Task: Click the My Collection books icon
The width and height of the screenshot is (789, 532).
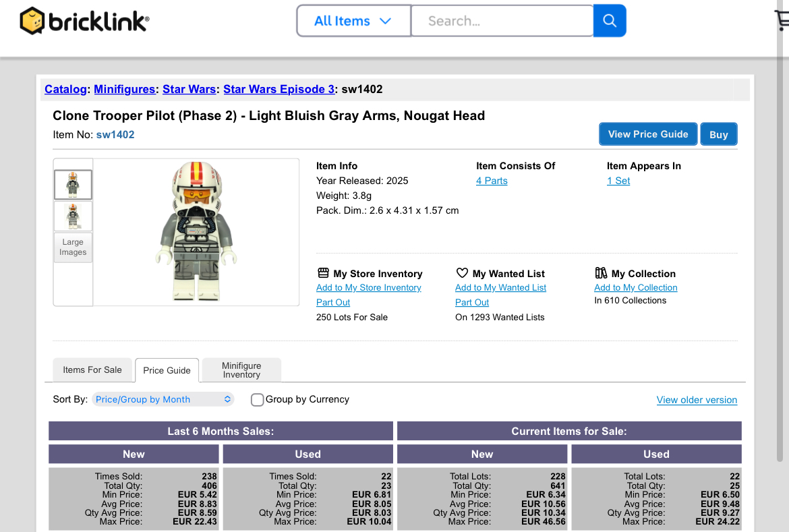Action: (601, 273)
